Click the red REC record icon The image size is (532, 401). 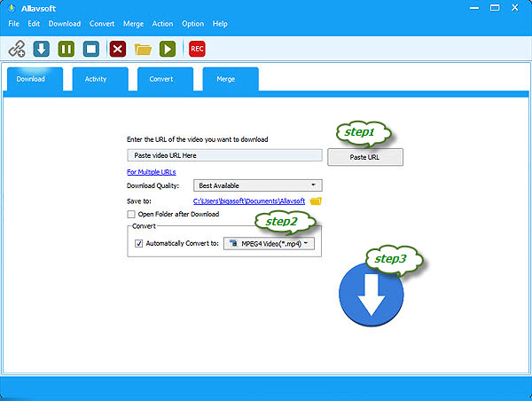pos(197,49)
